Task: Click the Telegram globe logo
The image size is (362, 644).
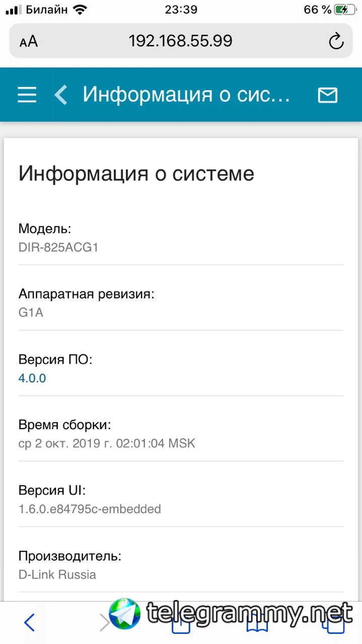Action: (125, 614)
